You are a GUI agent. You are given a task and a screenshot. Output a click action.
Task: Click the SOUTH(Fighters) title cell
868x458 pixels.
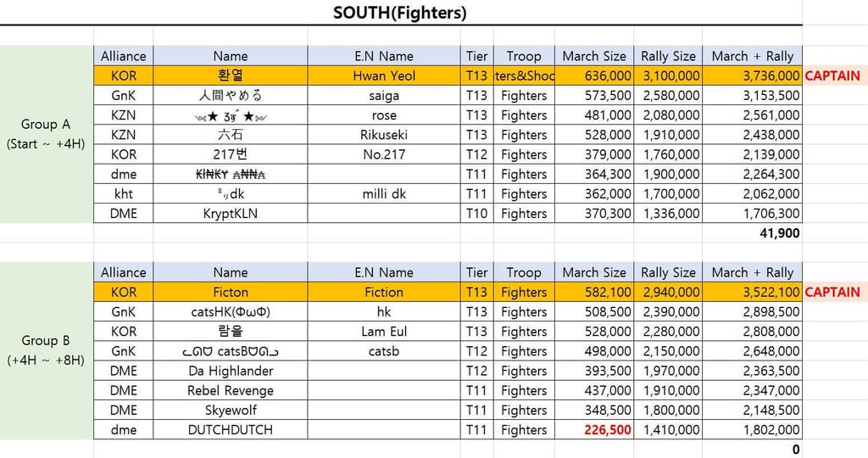click(x=400, y=13)
